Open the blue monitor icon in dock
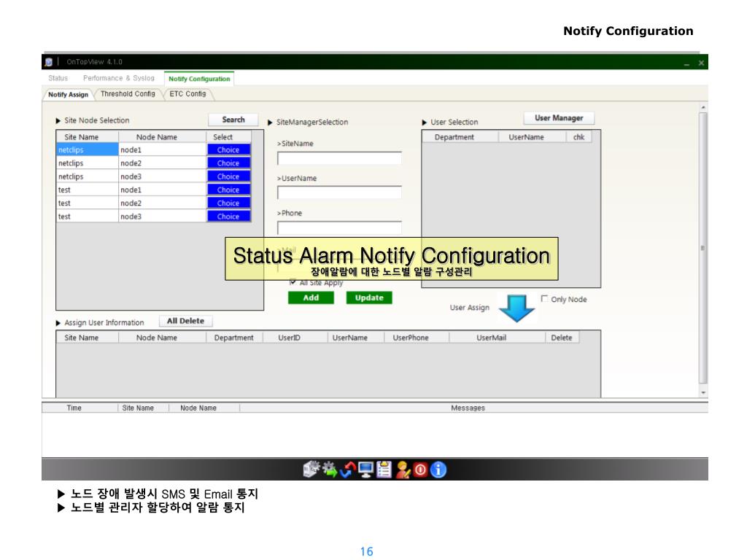 pos(366,470)
